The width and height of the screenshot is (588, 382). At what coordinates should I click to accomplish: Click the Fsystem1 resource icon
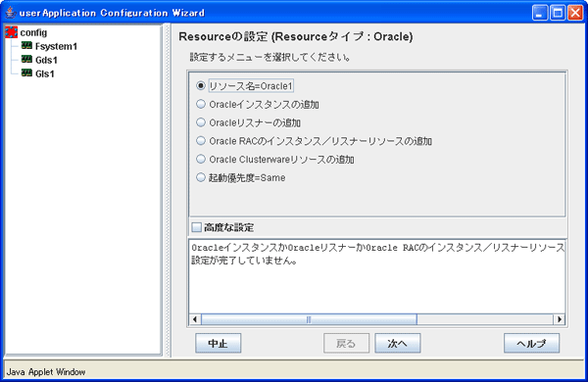point(26,46)
